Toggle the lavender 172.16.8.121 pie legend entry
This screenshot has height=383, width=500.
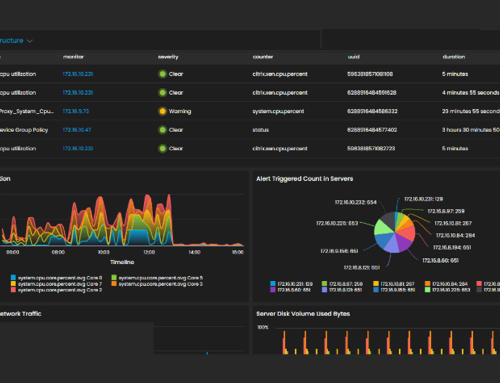coord(342,290)
